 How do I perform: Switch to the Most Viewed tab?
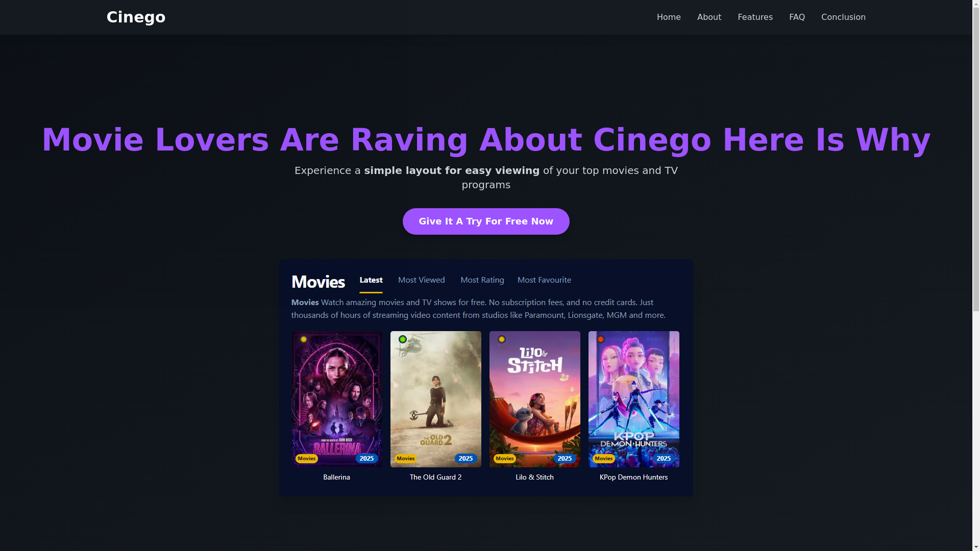[422, 280]
